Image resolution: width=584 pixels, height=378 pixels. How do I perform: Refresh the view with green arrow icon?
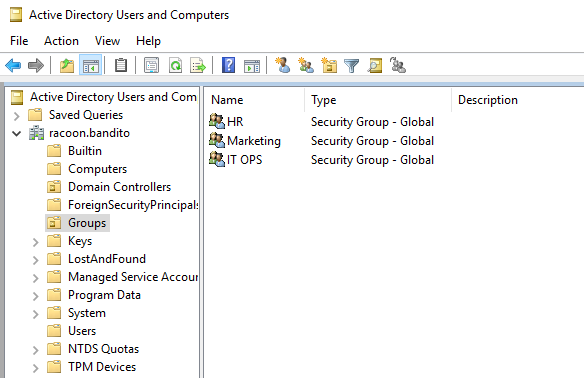click(175, 66)
